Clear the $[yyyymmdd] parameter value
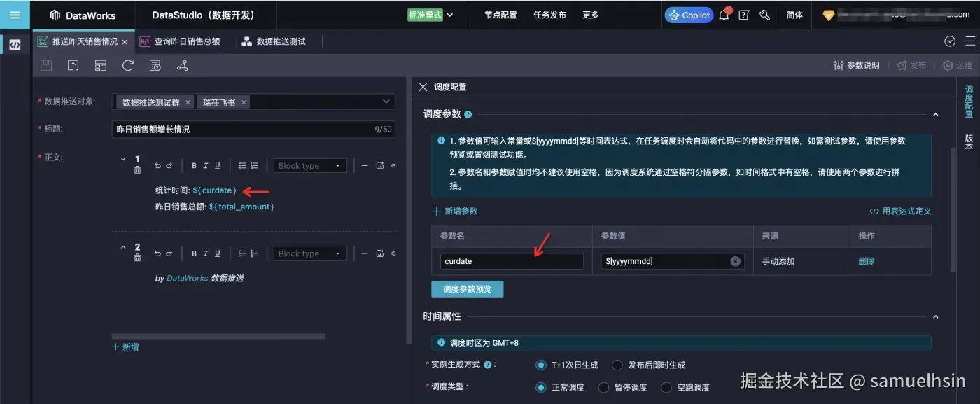Viewport: 980px width, 404px height. [x=735, y=261]
